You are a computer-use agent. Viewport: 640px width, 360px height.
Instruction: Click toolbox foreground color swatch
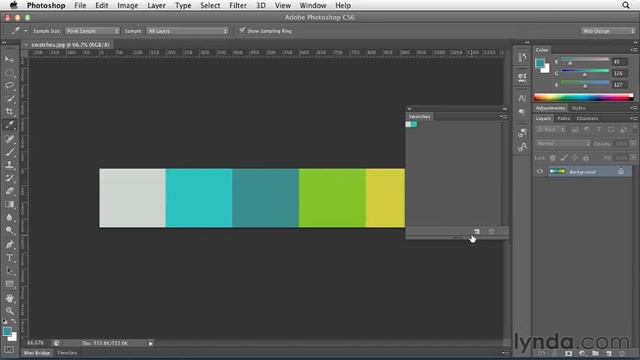(x=7, y=332)
